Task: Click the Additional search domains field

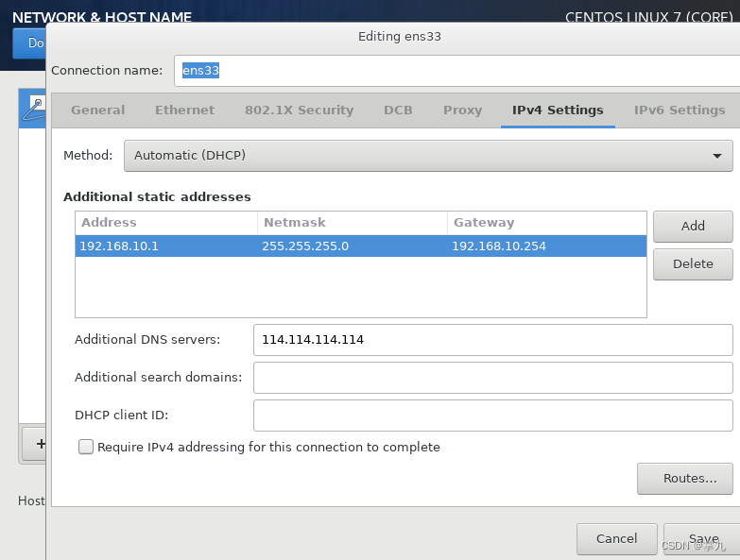Action: [492, 377]
